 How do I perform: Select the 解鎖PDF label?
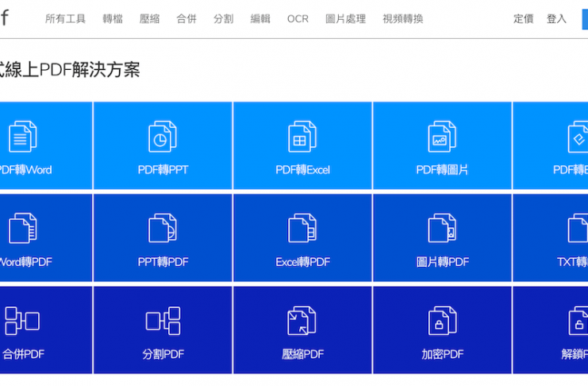(x=575, y=354)
